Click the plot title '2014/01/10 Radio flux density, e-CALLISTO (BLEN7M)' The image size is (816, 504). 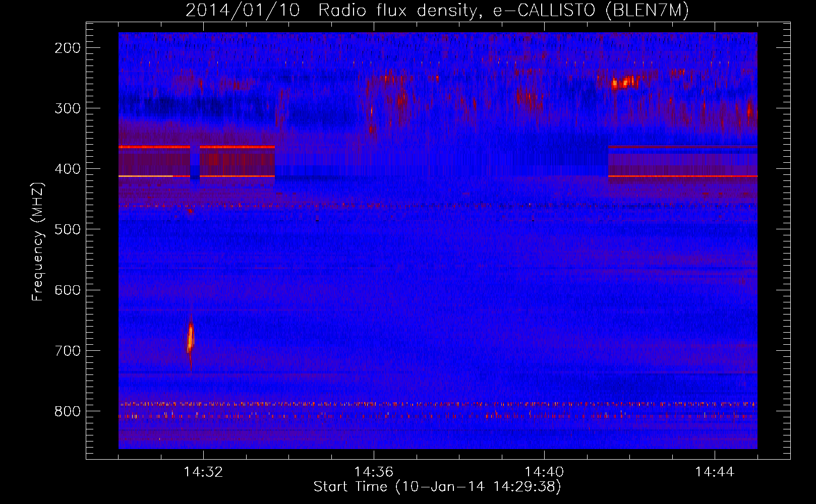[x=437, y=10]
